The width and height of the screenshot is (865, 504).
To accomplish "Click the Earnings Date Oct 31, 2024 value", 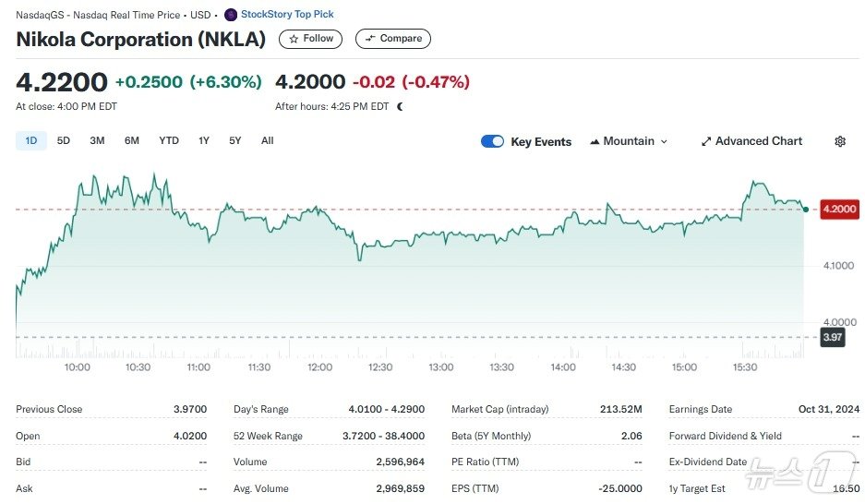I will pos(828,409).
